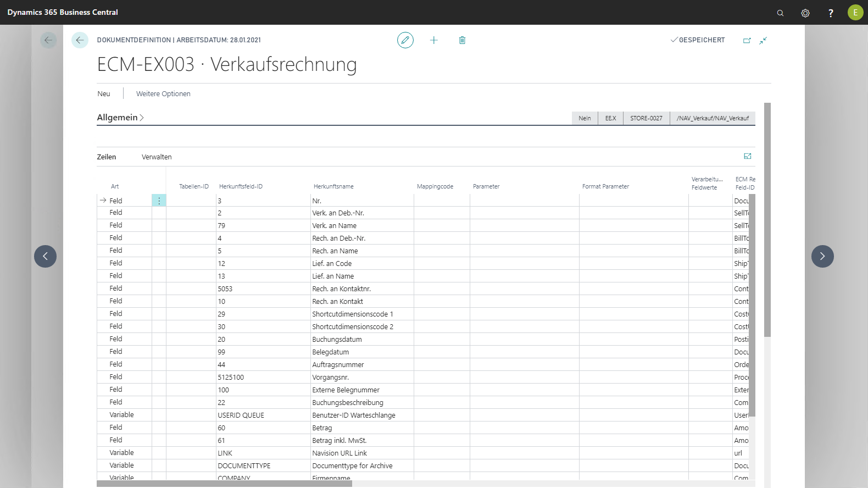Screen dimensions: 868x488
Task: Click the collapse page arrows icon
Action: coord(763,40)
